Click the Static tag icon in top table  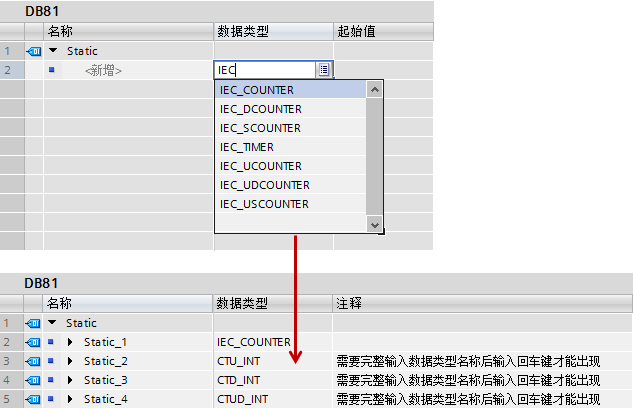pos(34,51)
